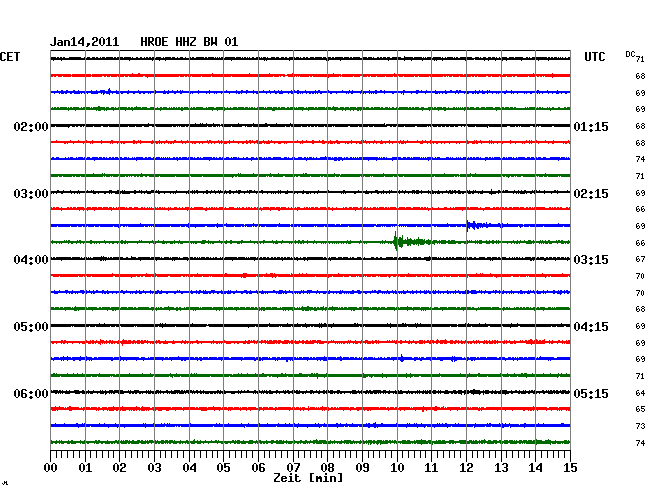The height and width of the screenshot is (494, 650).
Task: Click the 15 minute axis label
Action: (x=570, y=468)
